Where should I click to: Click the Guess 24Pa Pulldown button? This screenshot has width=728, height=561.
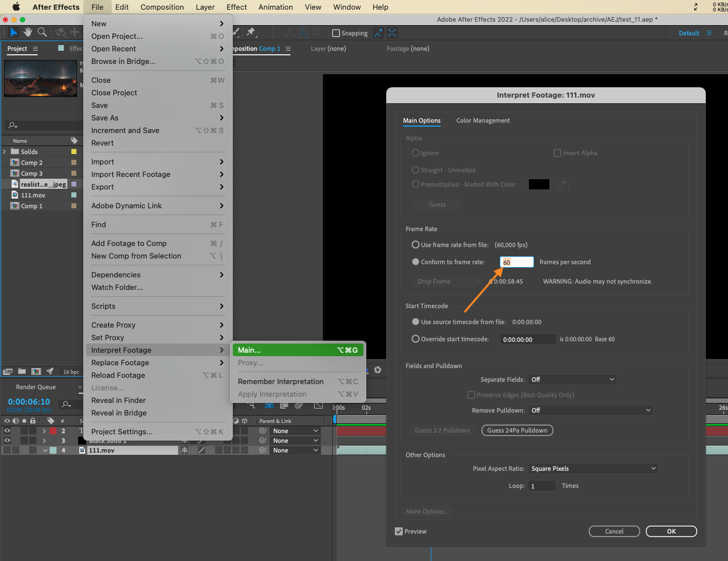tap(517, 430)
